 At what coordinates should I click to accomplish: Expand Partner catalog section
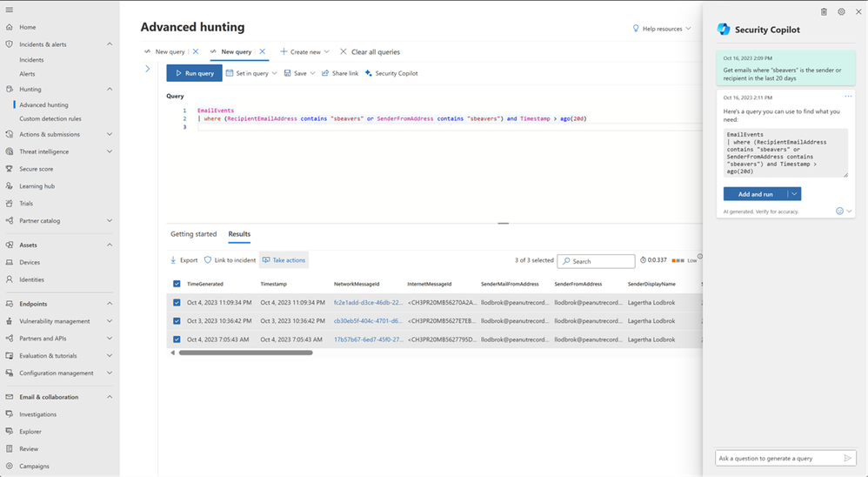110,220
